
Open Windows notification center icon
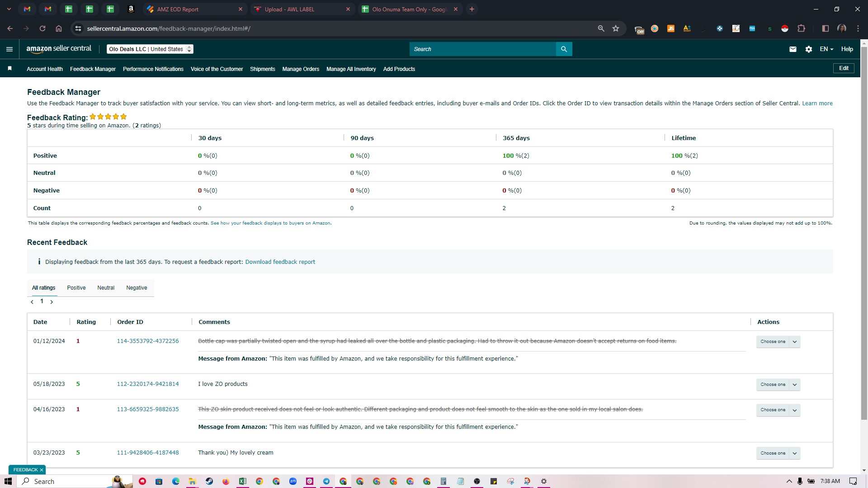click(x=853, y=481)
